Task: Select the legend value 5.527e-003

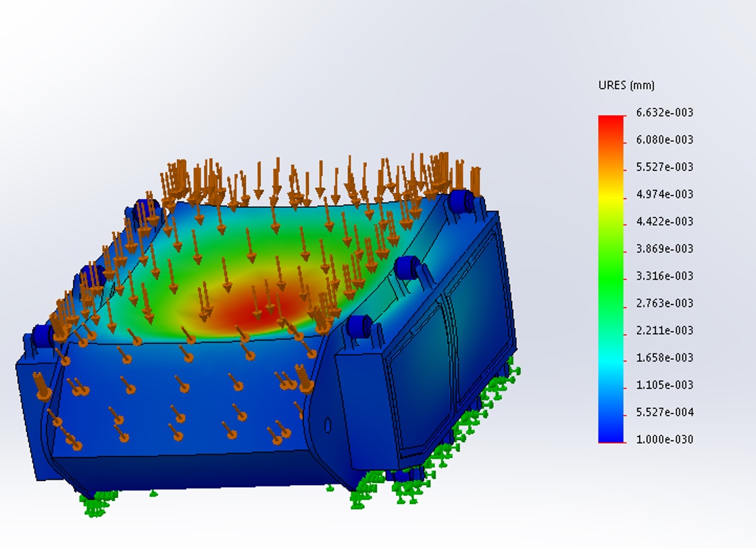Action: 664,167
